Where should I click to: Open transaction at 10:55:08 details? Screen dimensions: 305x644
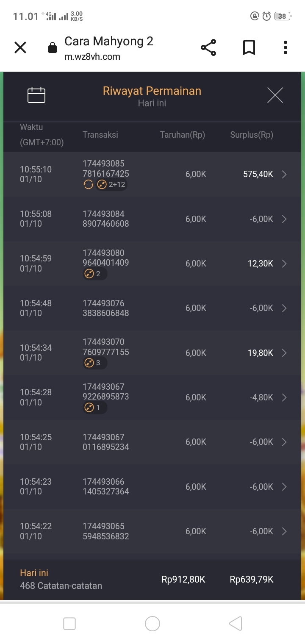coord(284,219)
